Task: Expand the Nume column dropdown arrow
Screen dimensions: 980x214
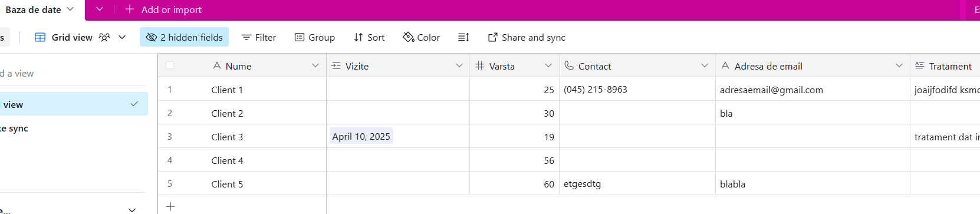Action: pyautogui.click(x=315, y=65)
